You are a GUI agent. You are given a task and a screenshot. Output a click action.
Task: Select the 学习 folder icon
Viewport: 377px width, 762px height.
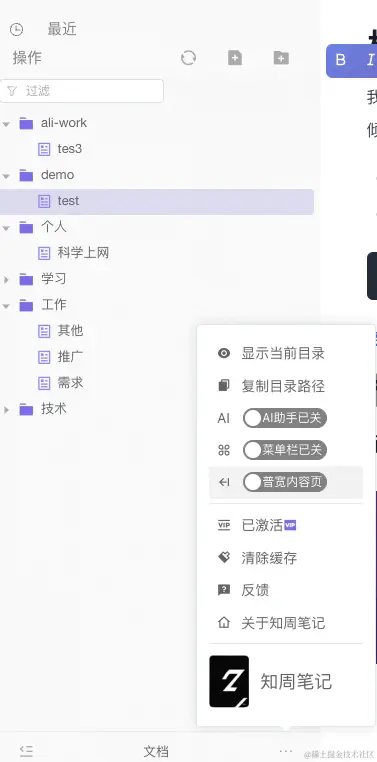(26, 279)
